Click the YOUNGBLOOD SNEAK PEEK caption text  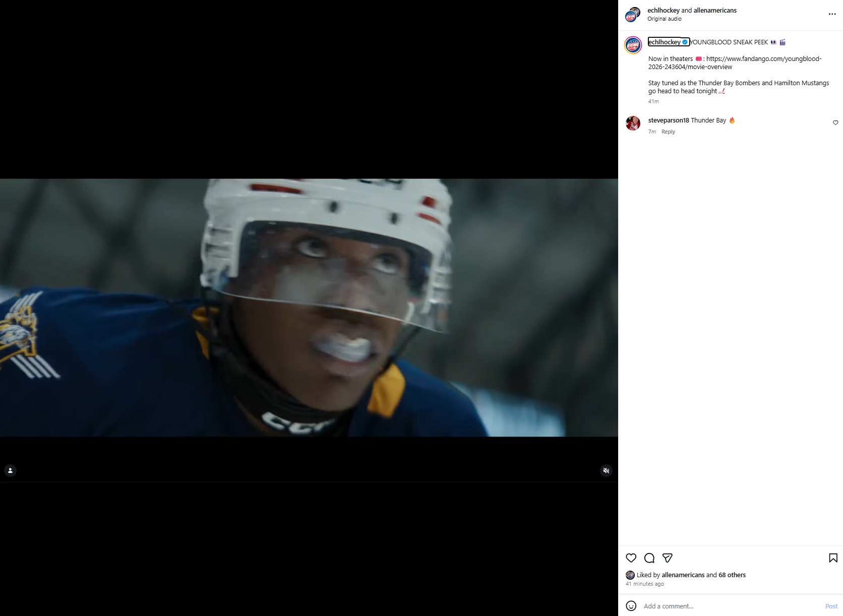point(729,42)
